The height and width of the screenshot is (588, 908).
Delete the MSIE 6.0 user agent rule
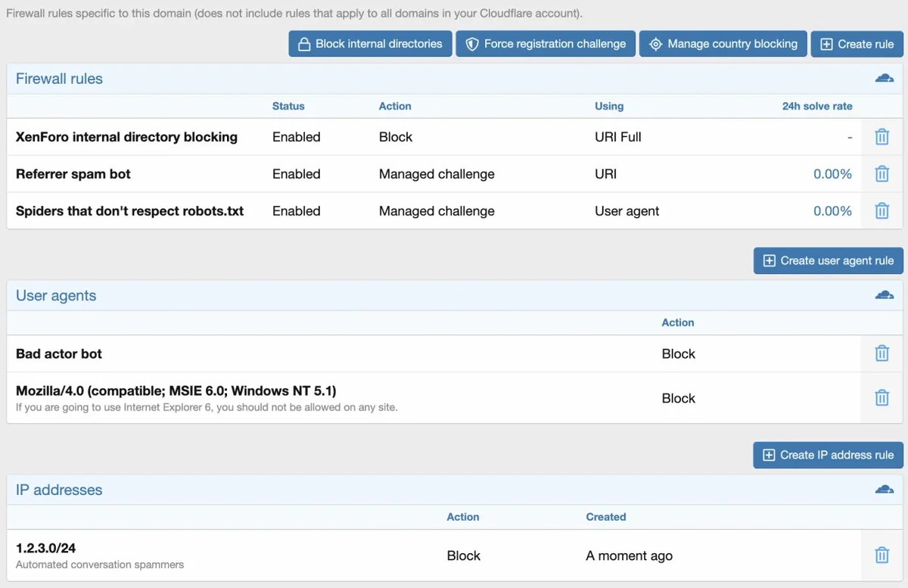tap(882, 397)
